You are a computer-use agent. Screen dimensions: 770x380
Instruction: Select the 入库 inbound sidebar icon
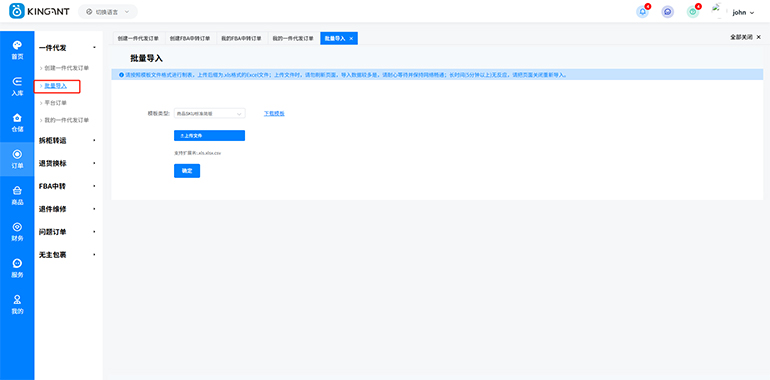[x=17, y=86]
